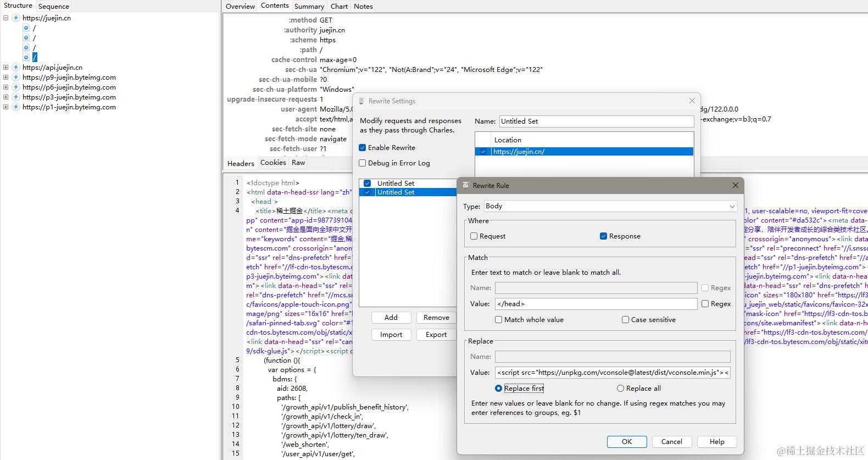Check the Match whole value option
868x460 pixels.
499,320
